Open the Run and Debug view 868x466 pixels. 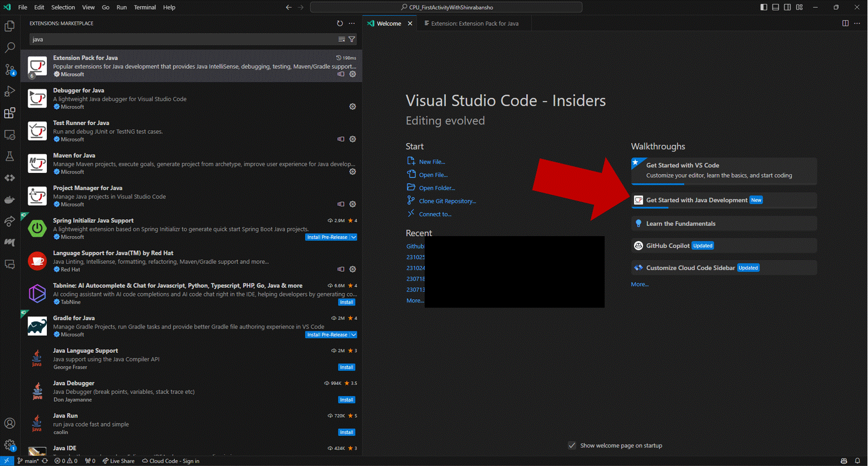click(10, 91)
